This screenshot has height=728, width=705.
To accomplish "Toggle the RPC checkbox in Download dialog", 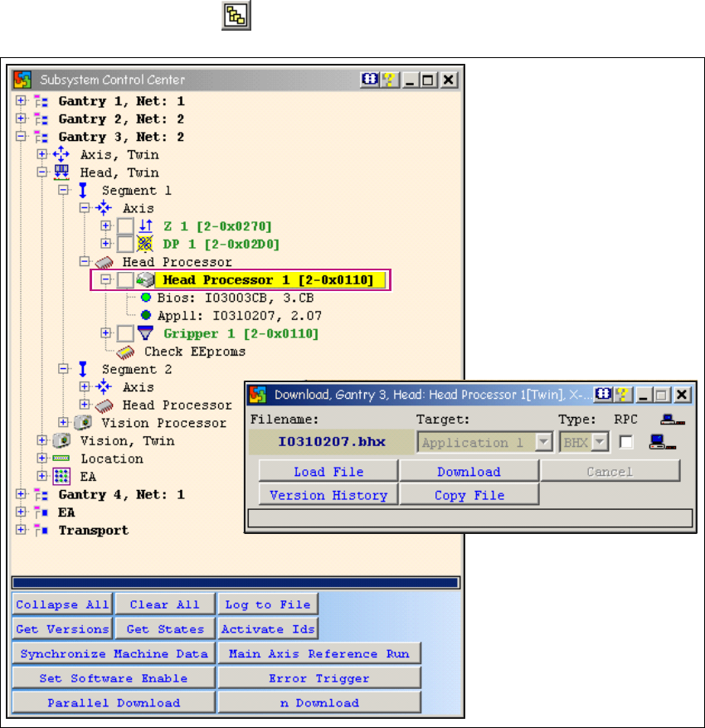I will [x=626, y=442].
